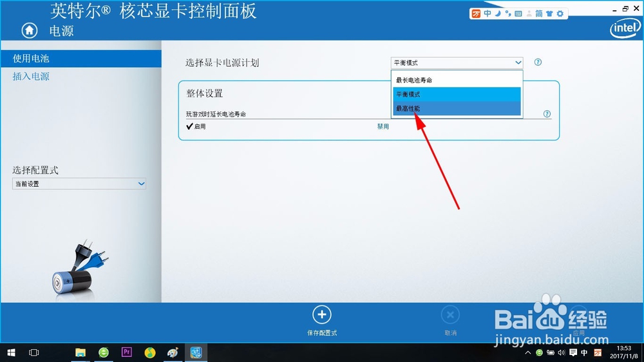Open the Windows Start menu
644x362 pixels.
click(x=11, y=352)
